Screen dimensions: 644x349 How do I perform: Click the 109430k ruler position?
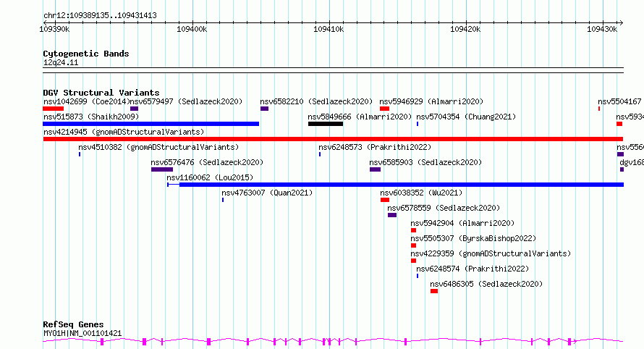tap(602, 29)
